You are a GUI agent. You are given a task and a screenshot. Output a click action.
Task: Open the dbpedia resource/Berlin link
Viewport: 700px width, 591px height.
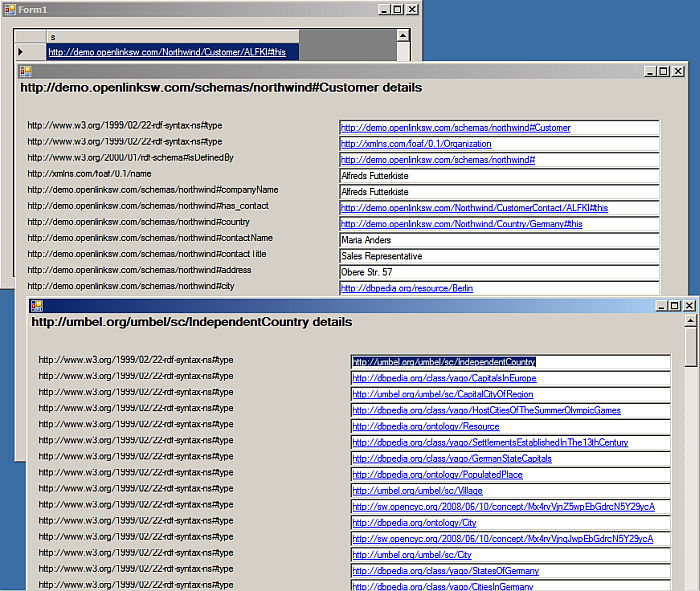pyautogui.click(x=407, y=288)
